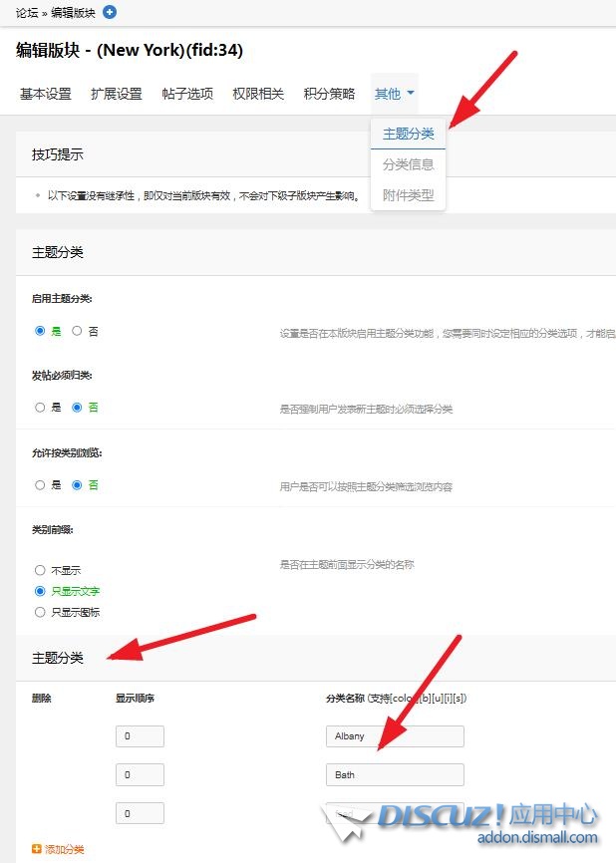Click the Bath category name field
This screenshot has height=863, width=616.
tap(395, 775)
